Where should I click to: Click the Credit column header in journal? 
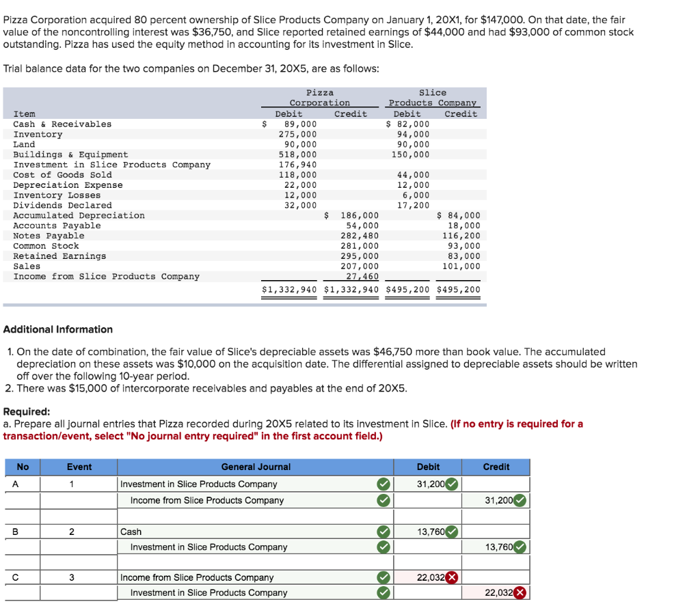[496, 467]
